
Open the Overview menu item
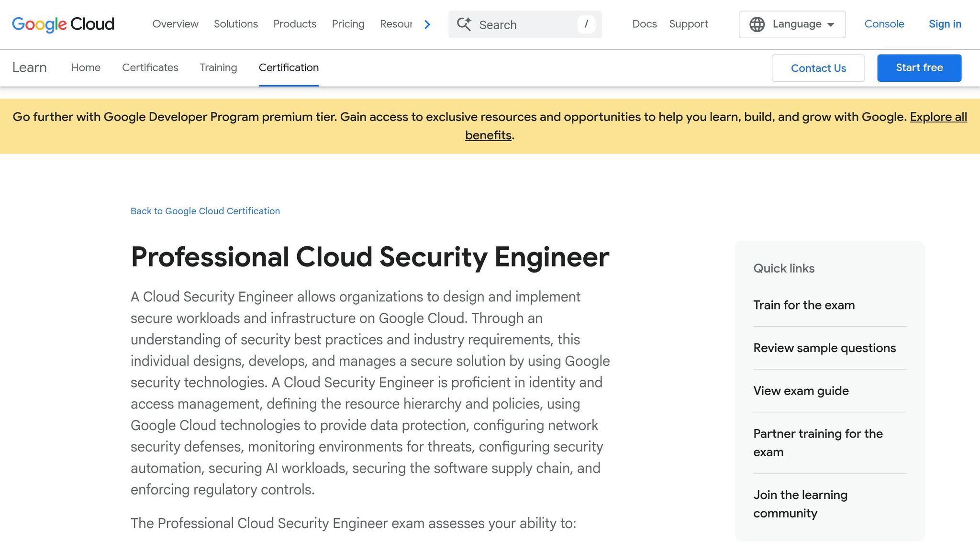[175, 24]
